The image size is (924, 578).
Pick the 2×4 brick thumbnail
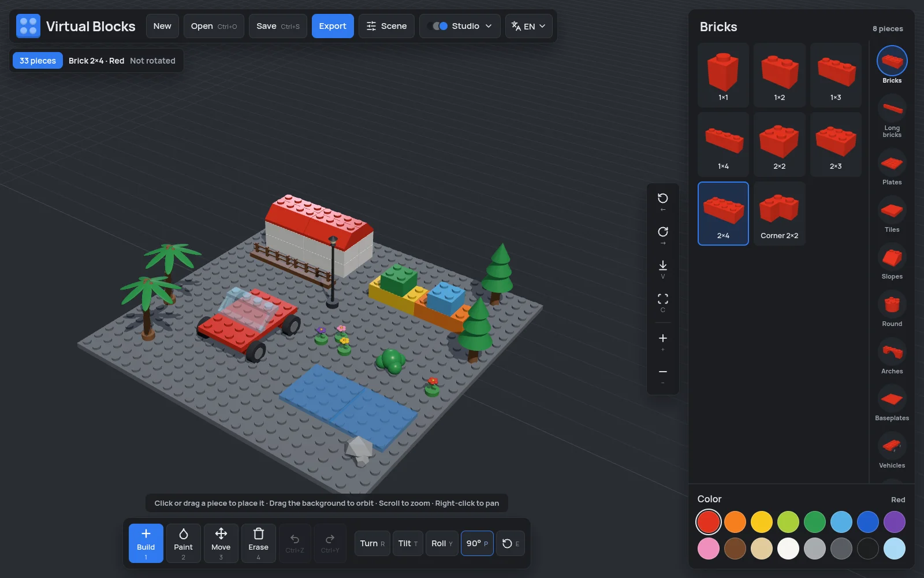click(723, 213)
